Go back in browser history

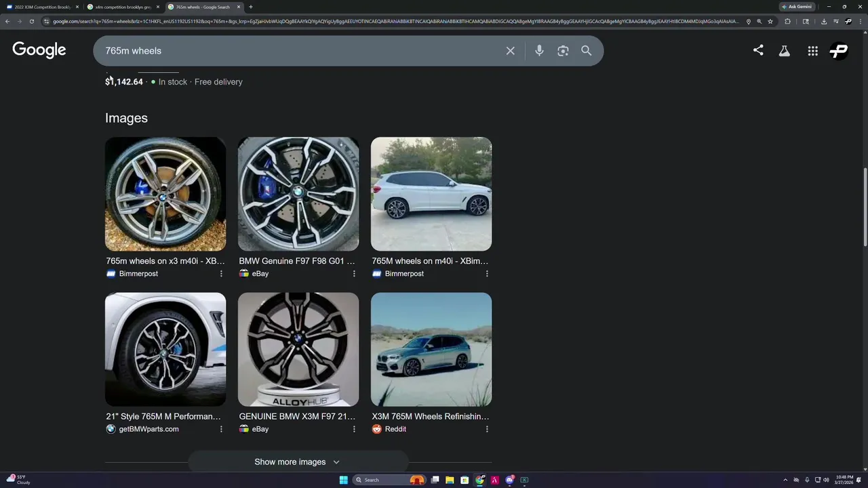pyautogui.click(x=7, y=21)
